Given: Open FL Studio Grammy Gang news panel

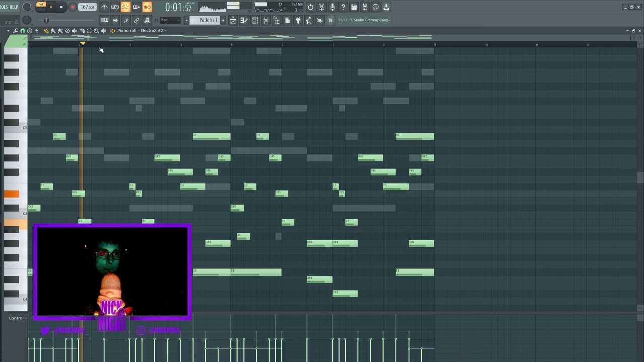Looking at the screenshot, I should coord(365,20).
